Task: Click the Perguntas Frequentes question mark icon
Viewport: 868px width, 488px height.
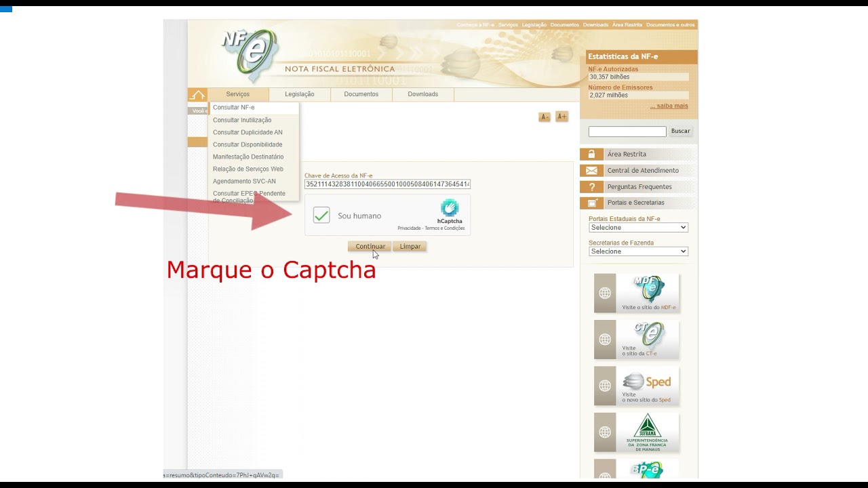Action: (591, 186)
